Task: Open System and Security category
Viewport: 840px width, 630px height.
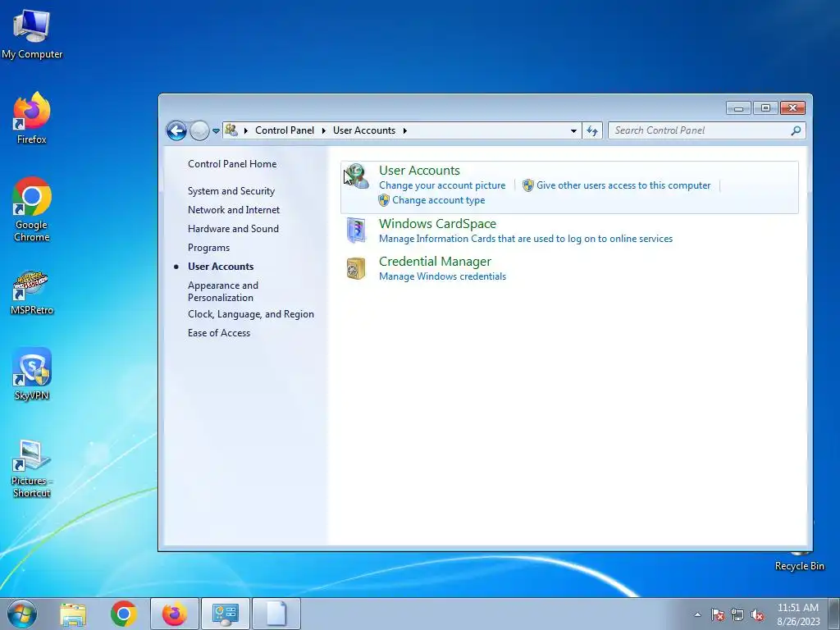Action: (231, 191)
